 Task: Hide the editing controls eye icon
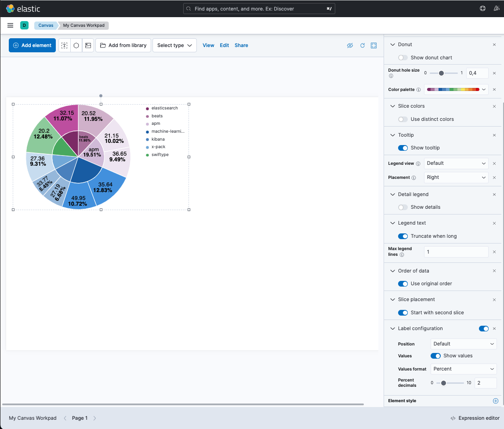point(350,45)
